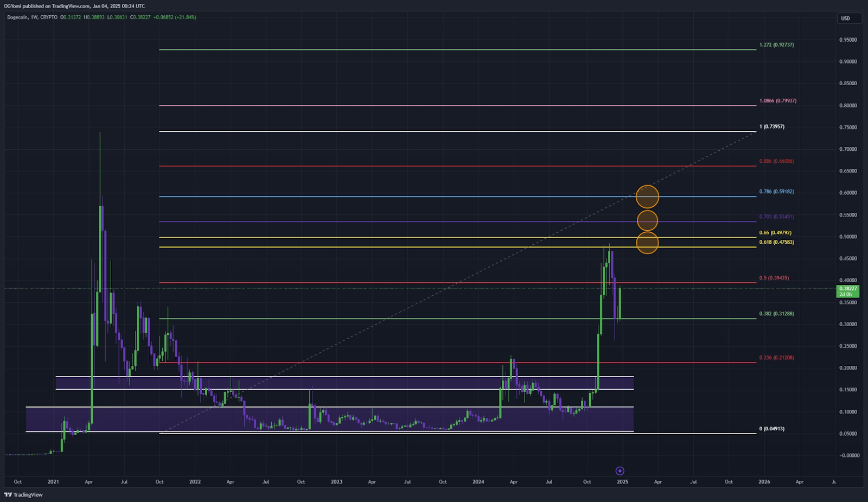
Task: Click the 2022 label on the time axis
Action: click(x=195, y=482)
